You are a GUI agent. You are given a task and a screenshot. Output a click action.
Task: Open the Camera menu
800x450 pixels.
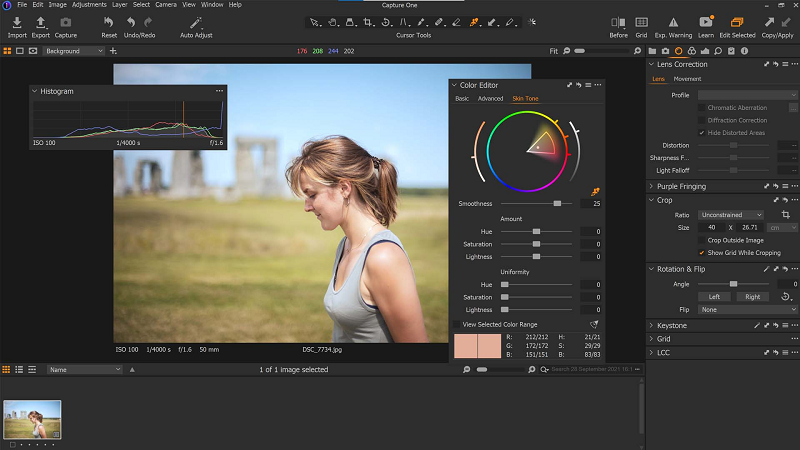(x=166, y=5)
